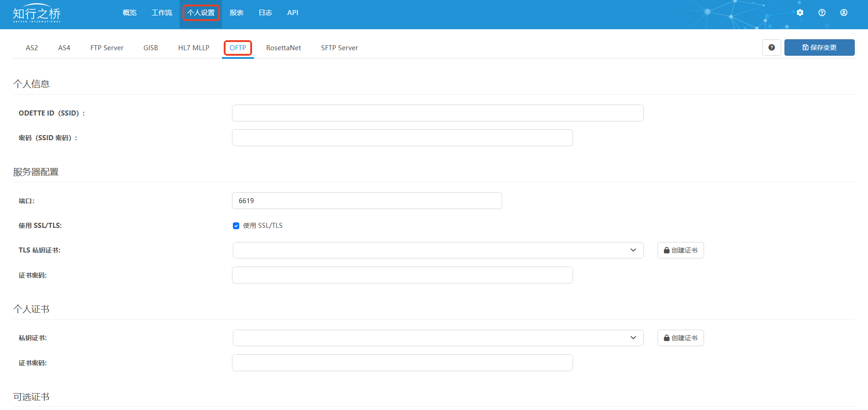Switch to the AS4 tab

pos(64,48)
